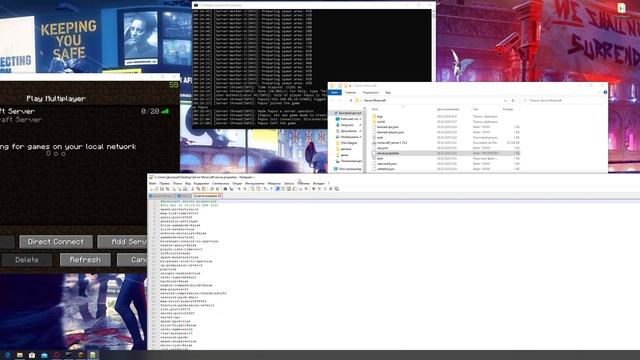Click the Add Server button in Minecraft
Screen dimensions: 640x360
point(122,242)
